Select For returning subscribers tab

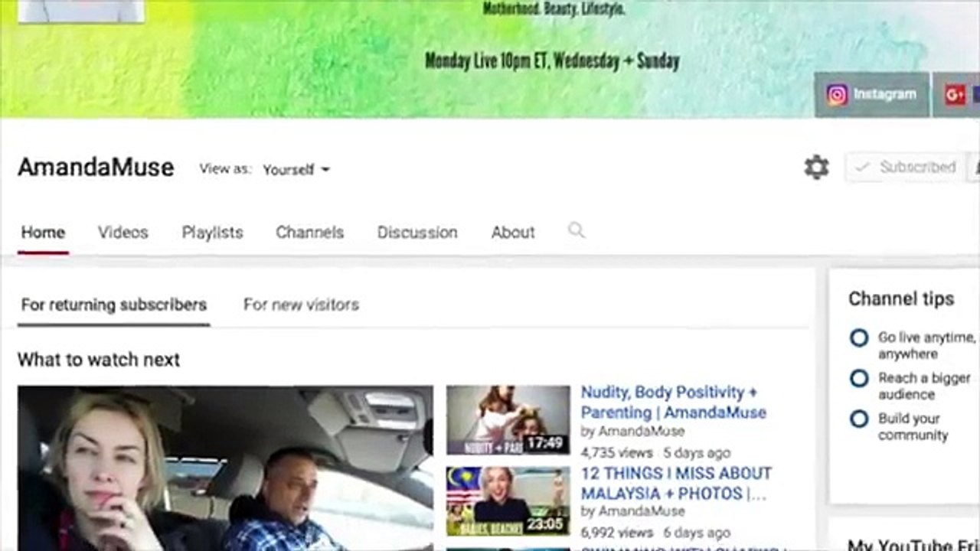[x=114, y=305]
